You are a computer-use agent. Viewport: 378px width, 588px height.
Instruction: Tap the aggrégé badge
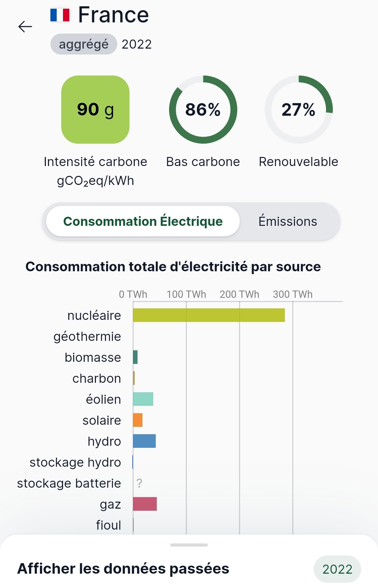(84, 44)
